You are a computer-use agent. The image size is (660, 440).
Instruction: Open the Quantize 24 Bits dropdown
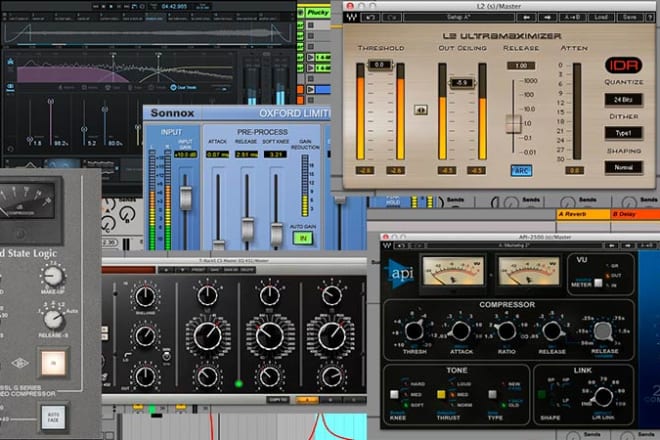coord(623,99)
